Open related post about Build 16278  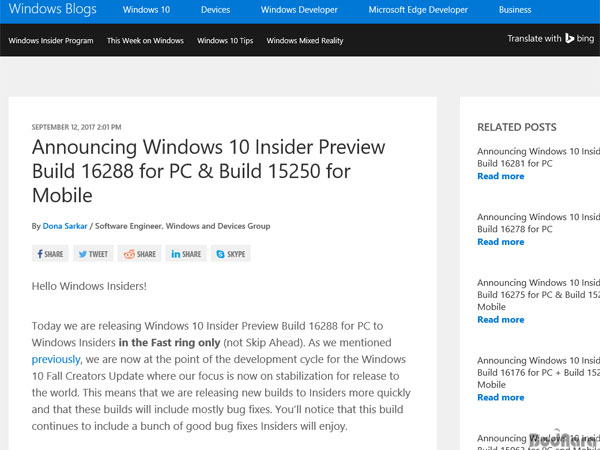tap(538, 223)
